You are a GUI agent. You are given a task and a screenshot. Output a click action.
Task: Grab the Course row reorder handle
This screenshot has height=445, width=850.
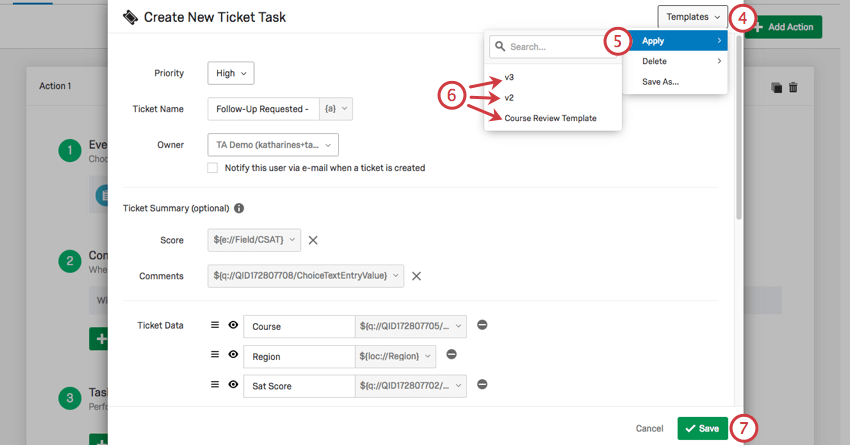(214, 325)
